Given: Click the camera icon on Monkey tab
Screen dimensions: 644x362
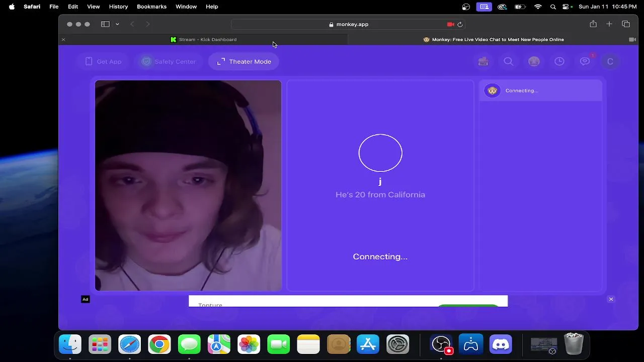Looking at the screenshot, I should (632, 39).
